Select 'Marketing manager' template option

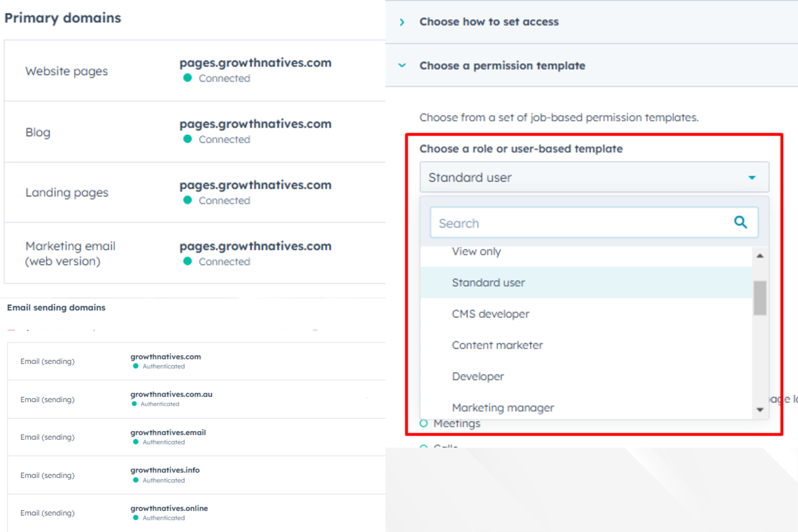click(x=503, y=408)
